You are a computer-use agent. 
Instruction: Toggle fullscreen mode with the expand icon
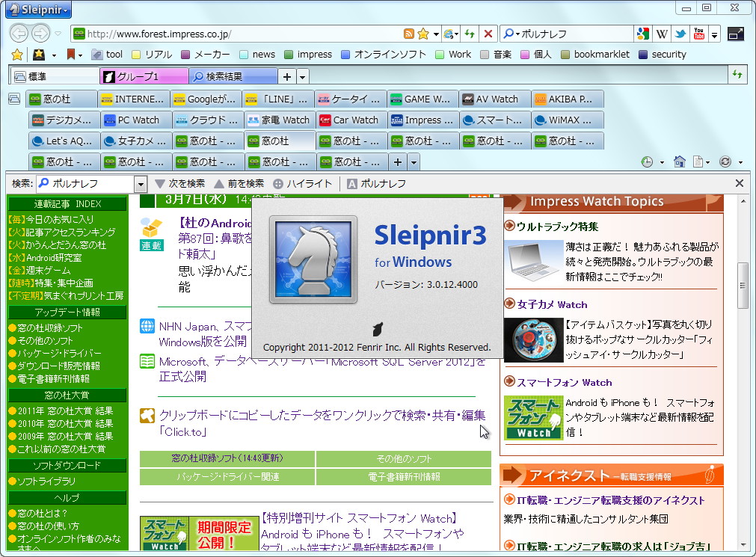[x=736, y=34]
